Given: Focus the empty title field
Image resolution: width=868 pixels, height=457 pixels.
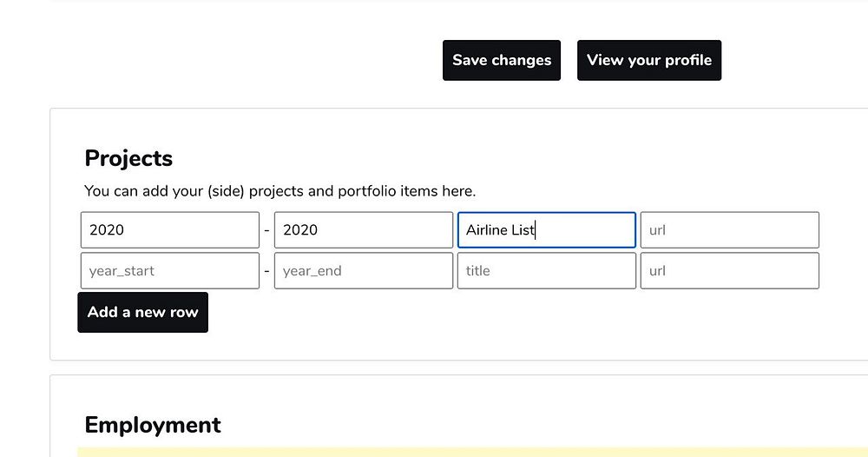Looking at the screenshot, I should tap(547, 271).
